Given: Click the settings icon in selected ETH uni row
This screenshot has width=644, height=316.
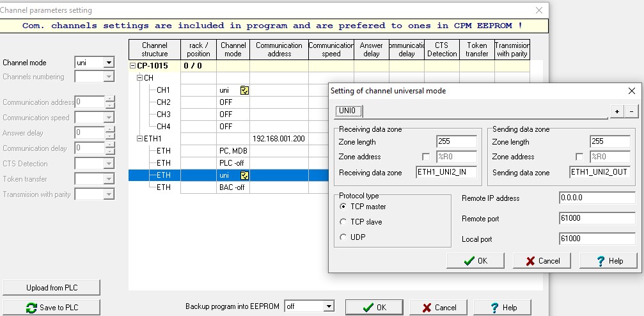Looking at the screenshot, I should (244, 175).
